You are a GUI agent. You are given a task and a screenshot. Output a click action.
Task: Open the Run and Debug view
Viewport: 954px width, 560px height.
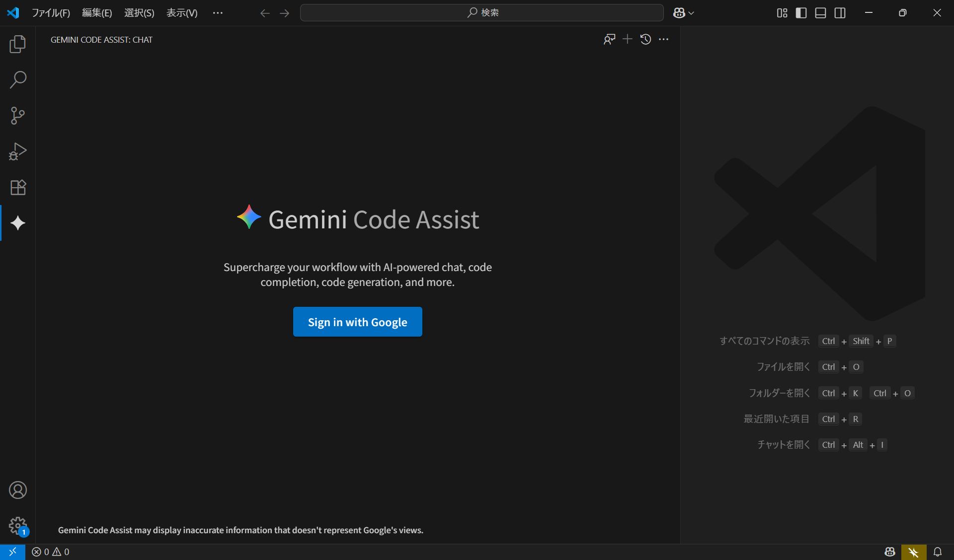pyautogui.click(x=18, y=151)
